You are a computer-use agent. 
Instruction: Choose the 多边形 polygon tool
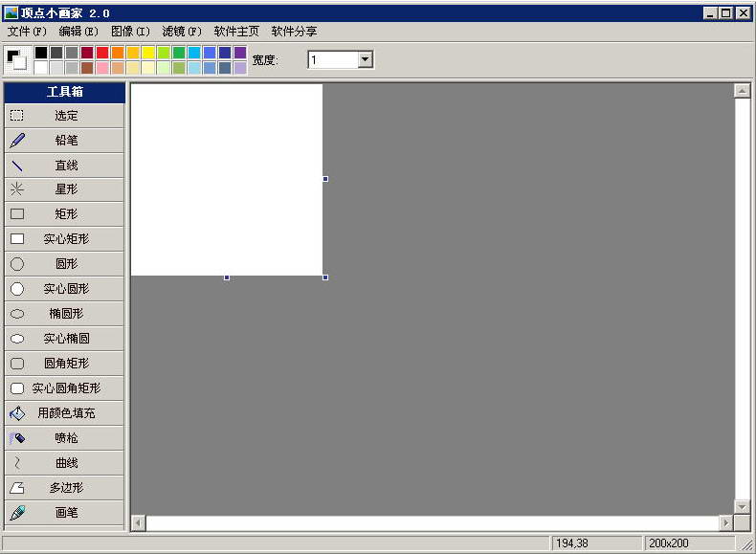65,488
